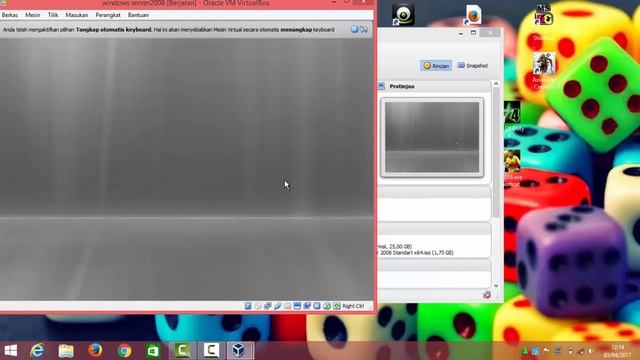Click the green triangle tray icon
The image size is (640, 360).
coord(524,351)
